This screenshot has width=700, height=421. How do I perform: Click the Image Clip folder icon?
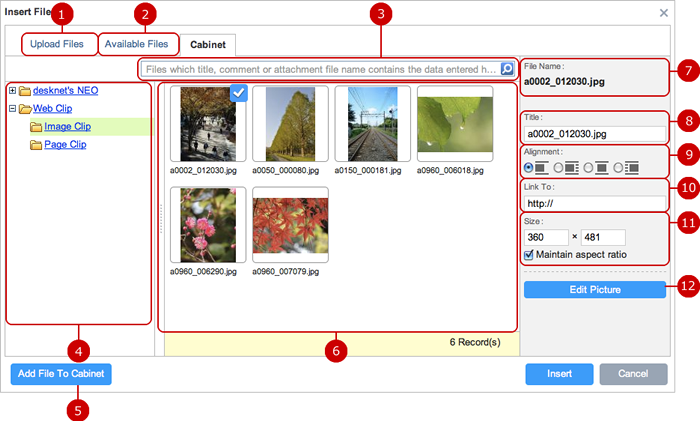tap(35, 127)
